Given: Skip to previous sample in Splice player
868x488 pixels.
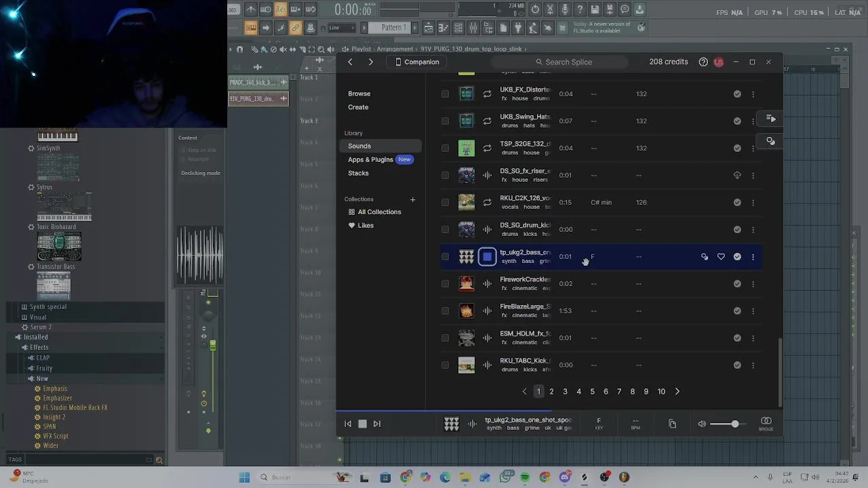Looking at the screenshot, I should point(348,424).
